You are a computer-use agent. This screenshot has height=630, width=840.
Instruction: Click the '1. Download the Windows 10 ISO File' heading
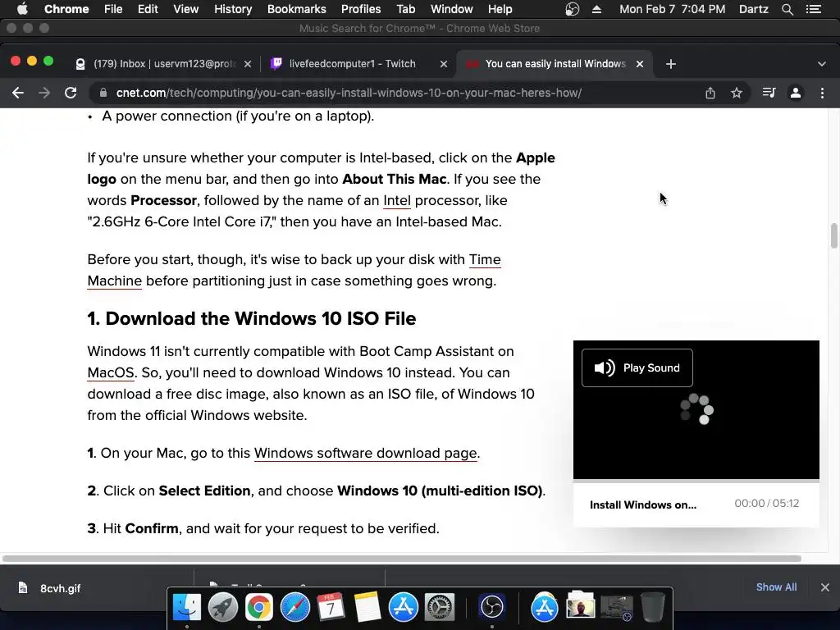pyautogui.click(x=252, y=318)
